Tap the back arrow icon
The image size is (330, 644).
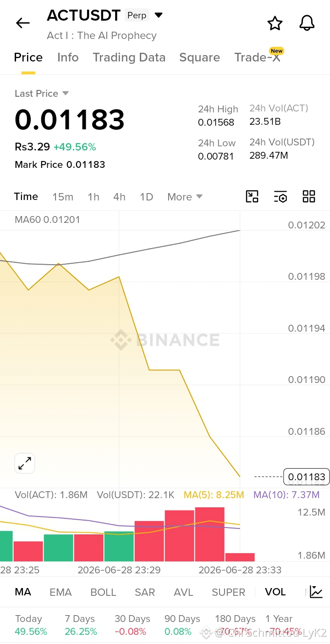tap(22, 23)
